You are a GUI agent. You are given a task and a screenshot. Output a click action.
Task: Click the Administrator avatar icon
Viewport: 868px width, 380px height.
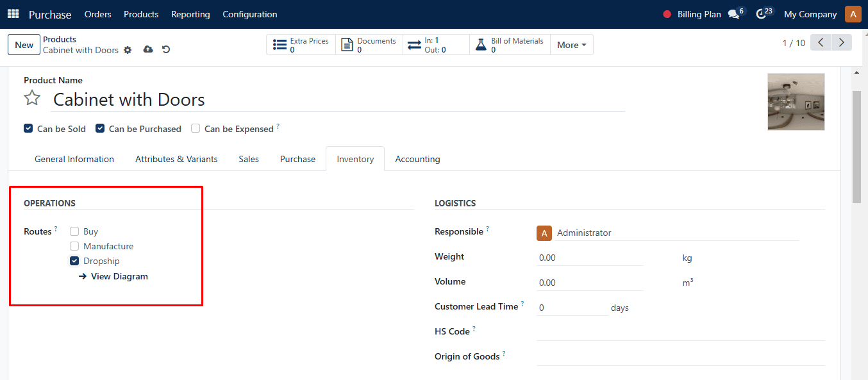point(544,233)
